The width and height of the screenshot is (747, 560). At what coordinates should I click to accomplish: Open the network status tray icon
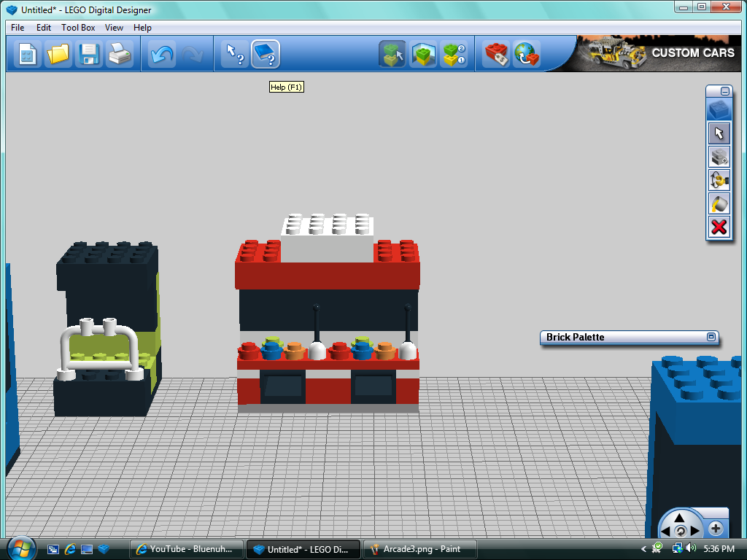tap(677, 548)
